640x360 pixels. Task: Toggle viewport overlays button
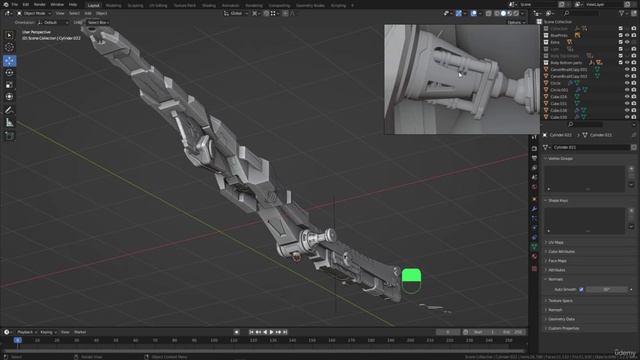(x=473, y=13)
